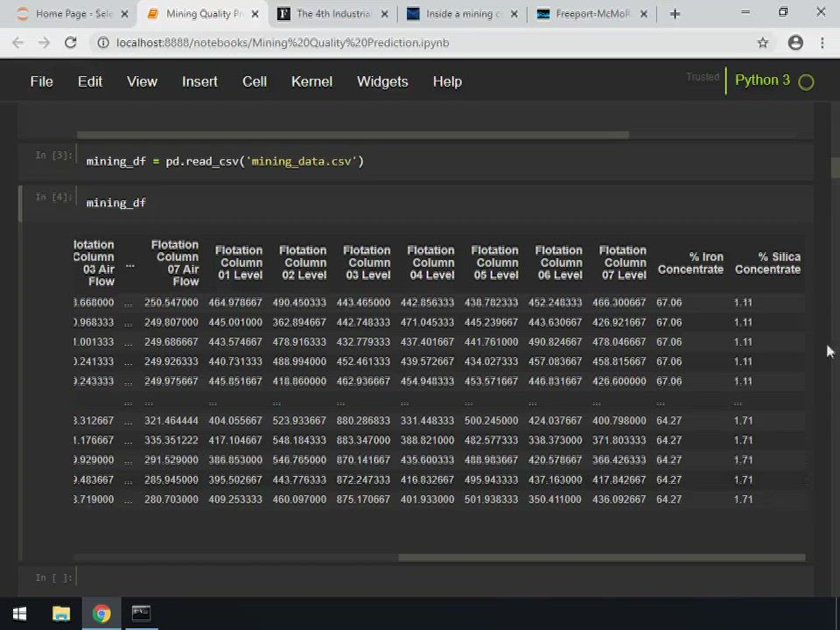Image resolution: width=840 pixels, height=630 pixels.
Task: Click the cell value 490.824667
Action: point(555,342)
